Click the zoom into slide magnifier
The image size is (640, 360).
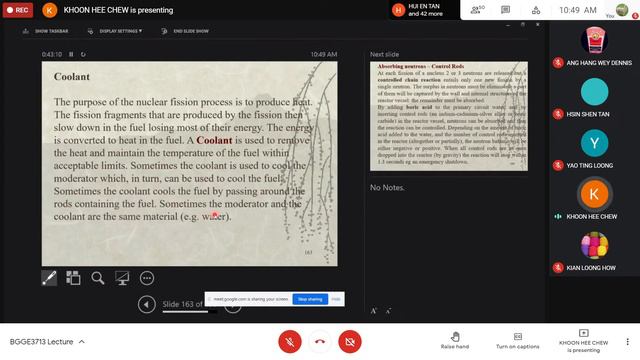pos(98,278)
